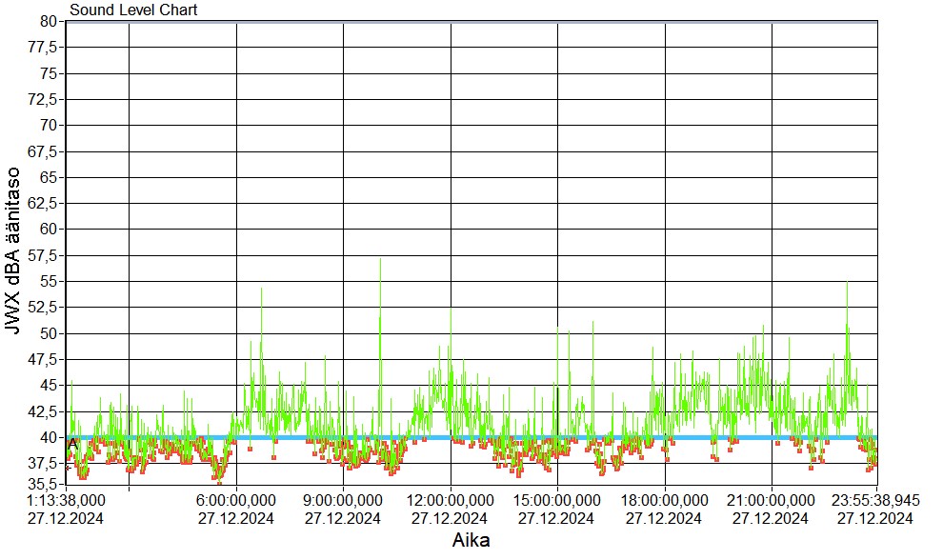The image size is (943, 560).
Task: Select the 15:00:00,000 time axis label
Action: [556, 500]
